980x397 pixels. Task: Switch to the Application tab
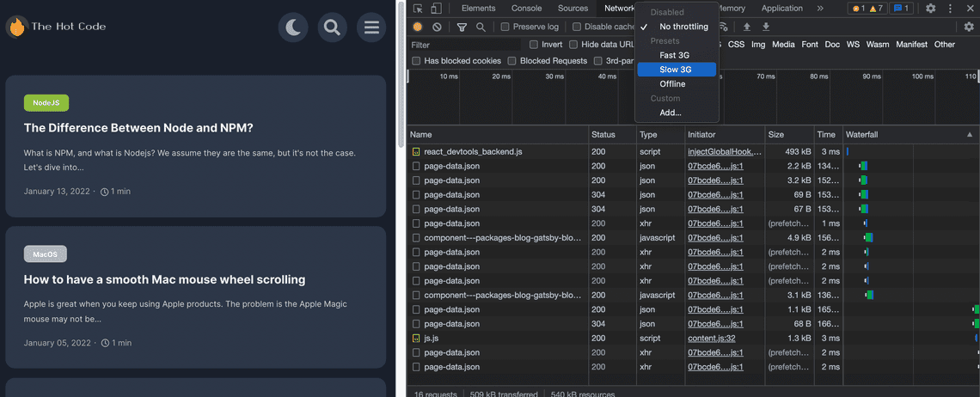pyautogui.click(x=782, y=8)
